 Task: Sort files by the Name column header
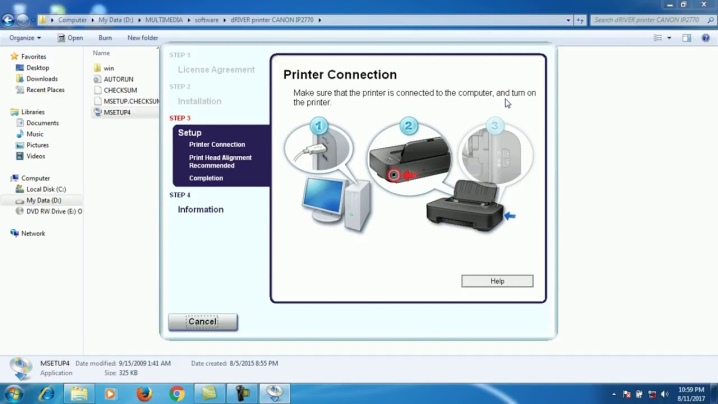coord(101,53)
